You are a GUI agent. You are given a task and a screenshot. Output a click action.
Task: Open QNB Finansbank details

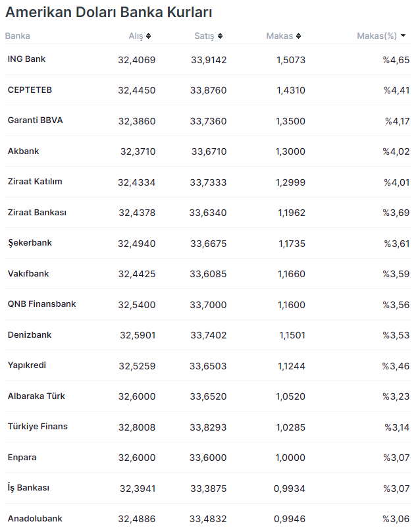pos(41,304)
